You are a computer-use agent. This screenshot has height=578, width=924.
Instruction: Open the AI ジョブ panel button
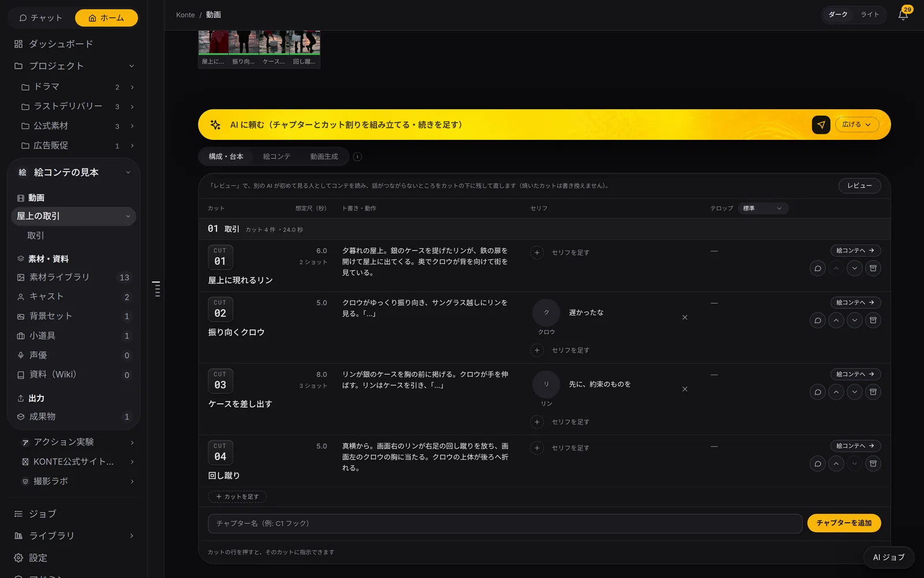(x=889, y=557)
